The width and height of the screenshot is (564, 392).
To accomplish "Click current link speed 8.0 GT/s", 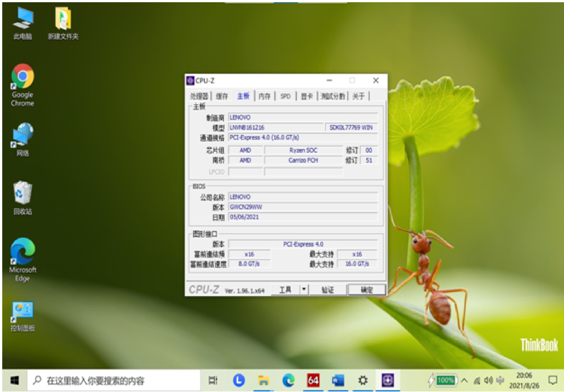I will (249, 264).
